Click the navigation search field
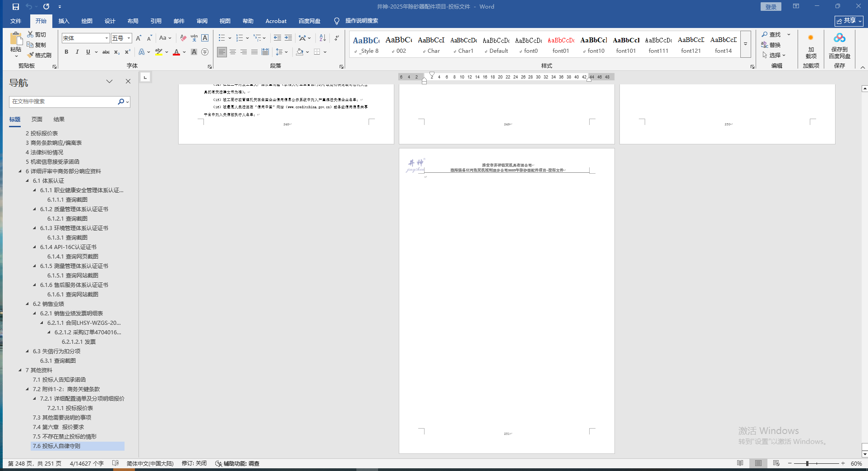 63,102
